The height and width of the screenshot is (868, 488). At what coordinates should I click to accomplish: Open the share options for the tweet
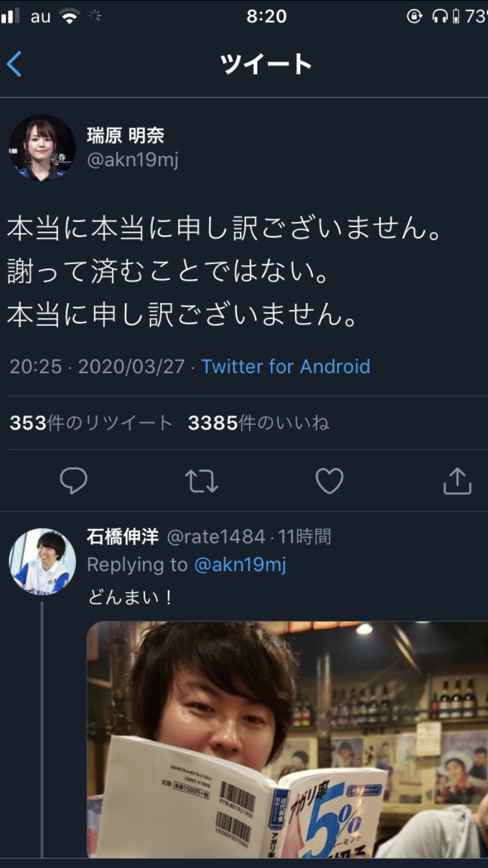(457, 480)
